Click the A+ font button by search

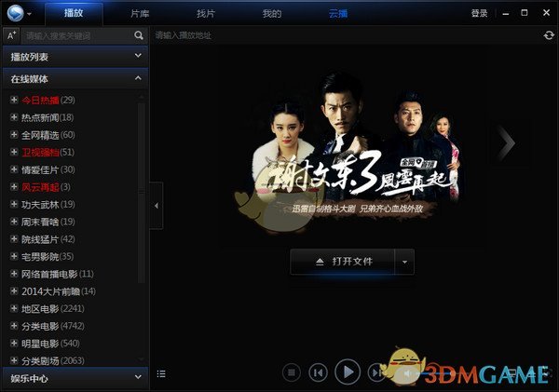(11, 35)
